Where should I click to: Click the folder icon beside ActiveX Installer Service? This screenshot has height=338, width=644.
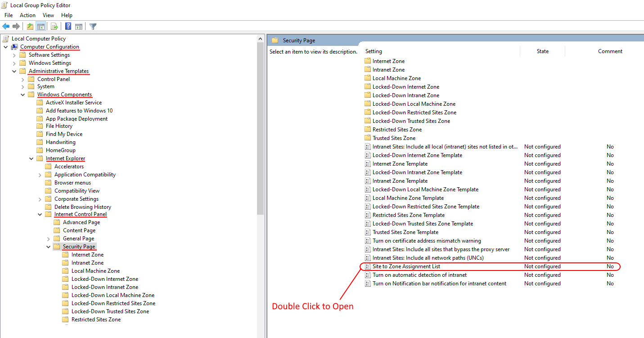40,103
